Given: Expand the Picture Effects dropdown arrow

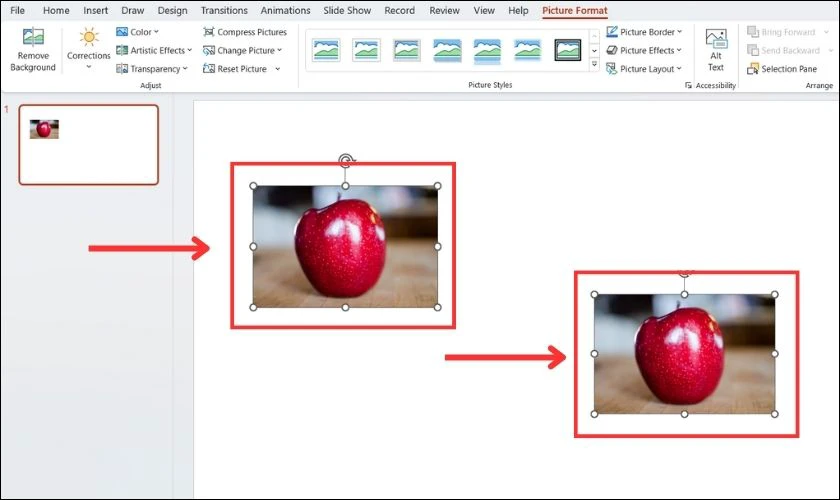Looking at the screenshot, I should tap(679, 50).
